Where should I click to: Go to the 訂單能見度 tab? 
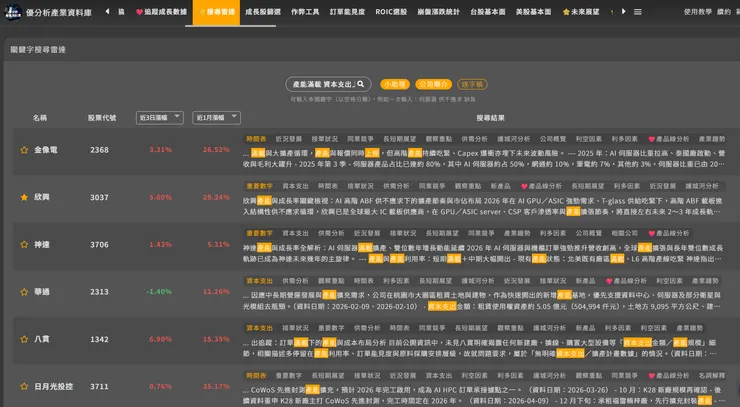click(x=347, y=12)
